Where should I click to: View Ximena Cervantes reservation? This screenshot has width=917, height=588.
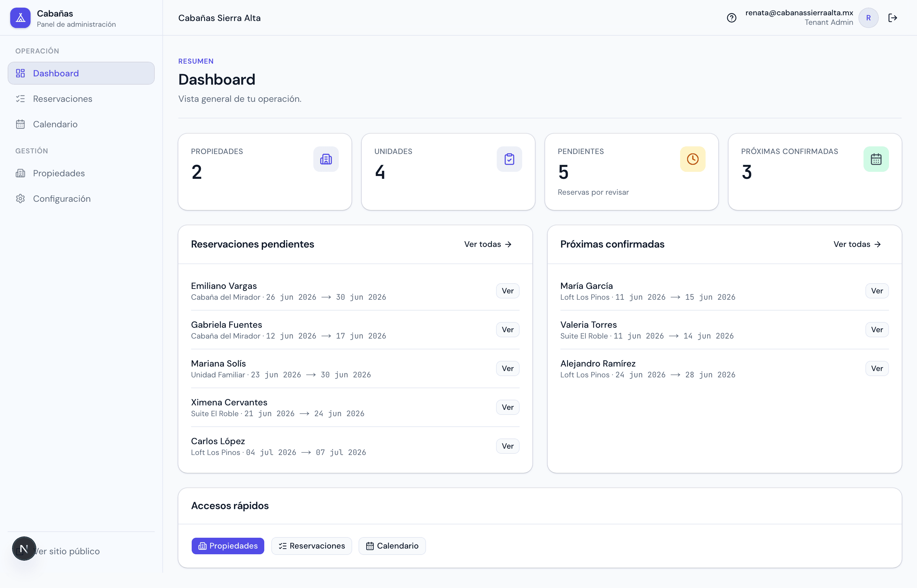[x=508, y=407]
